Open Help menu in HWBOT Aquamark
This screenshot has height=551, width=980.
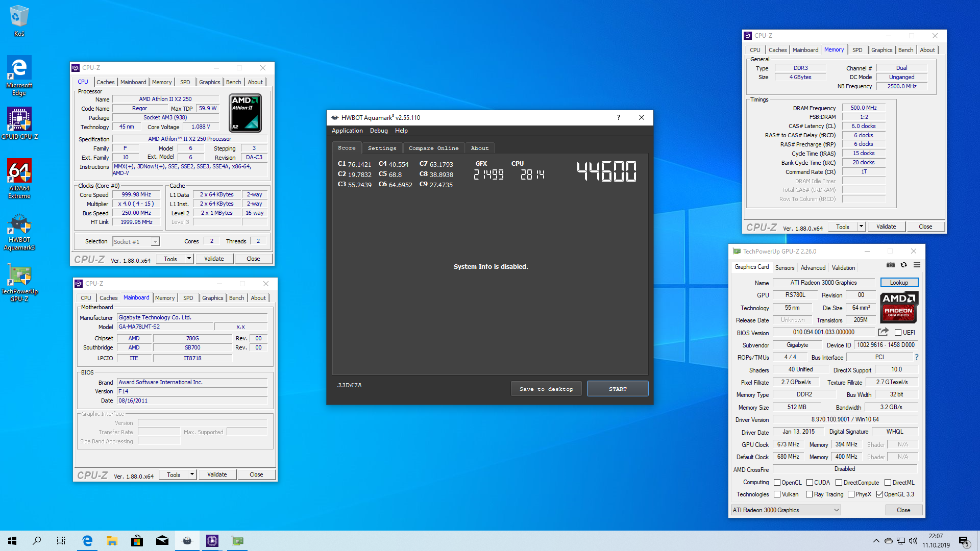pos(401,131)
